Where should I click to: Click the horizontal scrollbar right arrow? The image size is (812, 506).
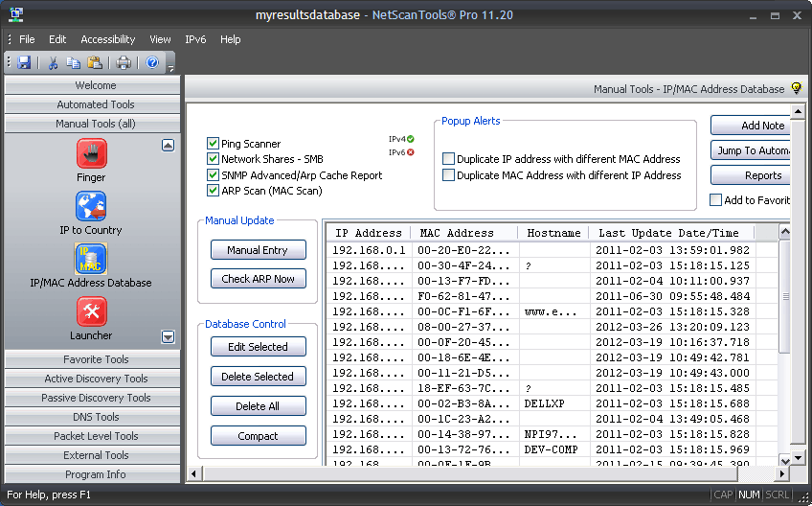point(782,473)
